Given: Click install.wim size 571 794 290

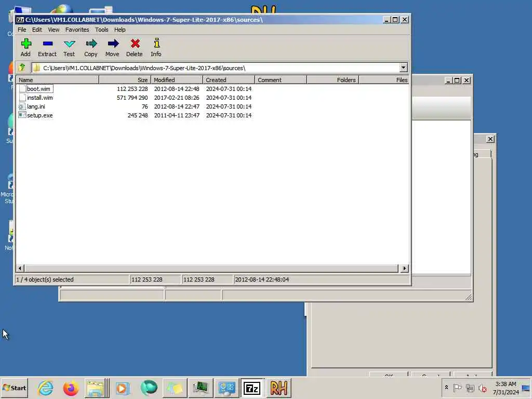Looking at the screenshot, I should tap(132, 98).
